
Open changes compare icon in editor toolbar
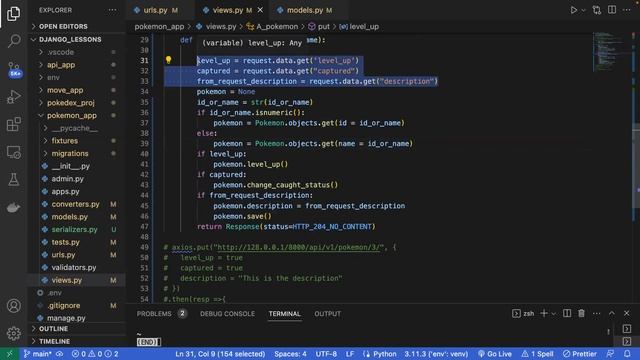(597, 10)
